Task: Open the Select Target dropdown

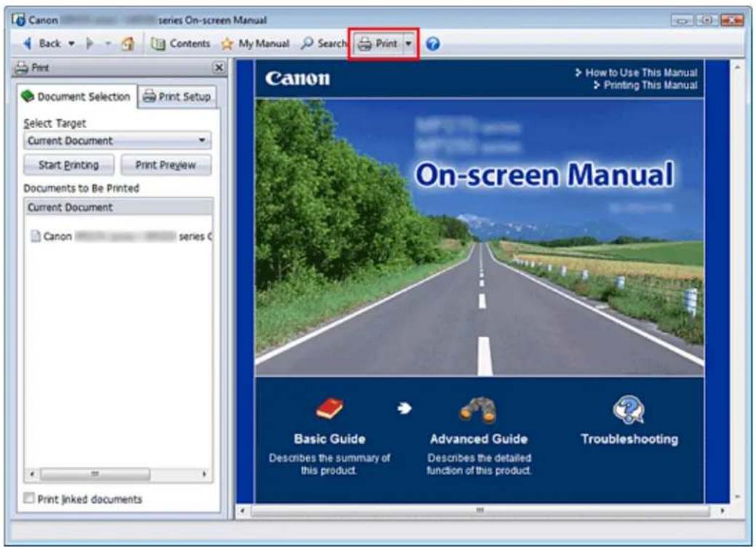Action: click(117, 141)
